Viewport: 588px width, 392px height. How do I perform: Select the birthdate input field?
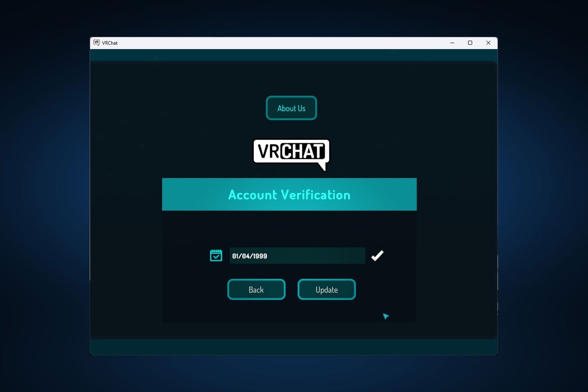coord(297,256)
